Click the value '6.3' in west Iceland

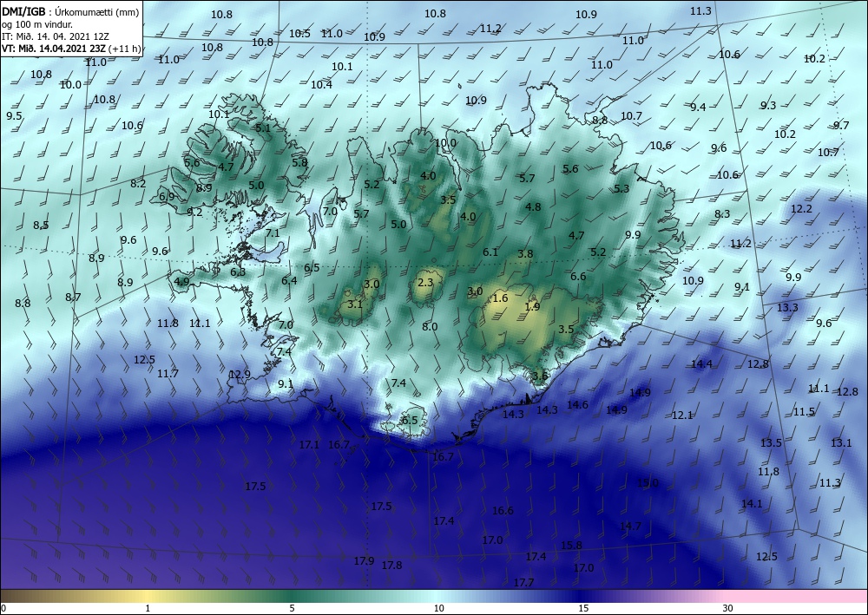(x=238, y=272)
